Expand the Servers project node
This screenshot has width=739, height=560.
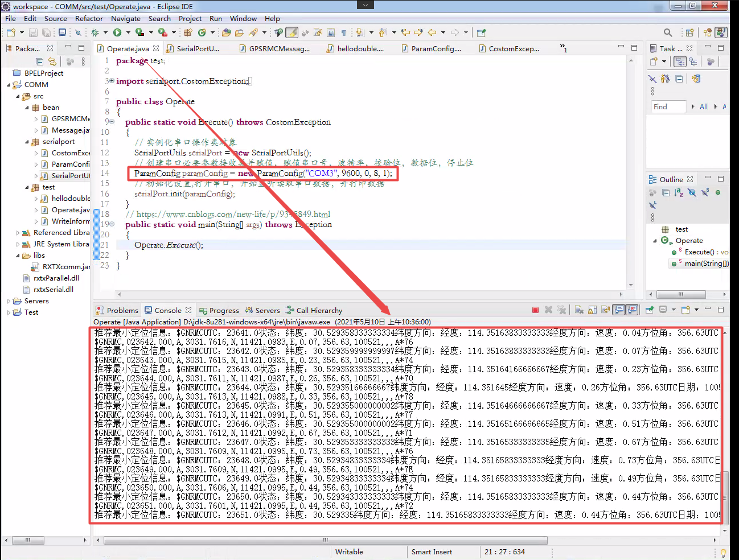[9, 301]
